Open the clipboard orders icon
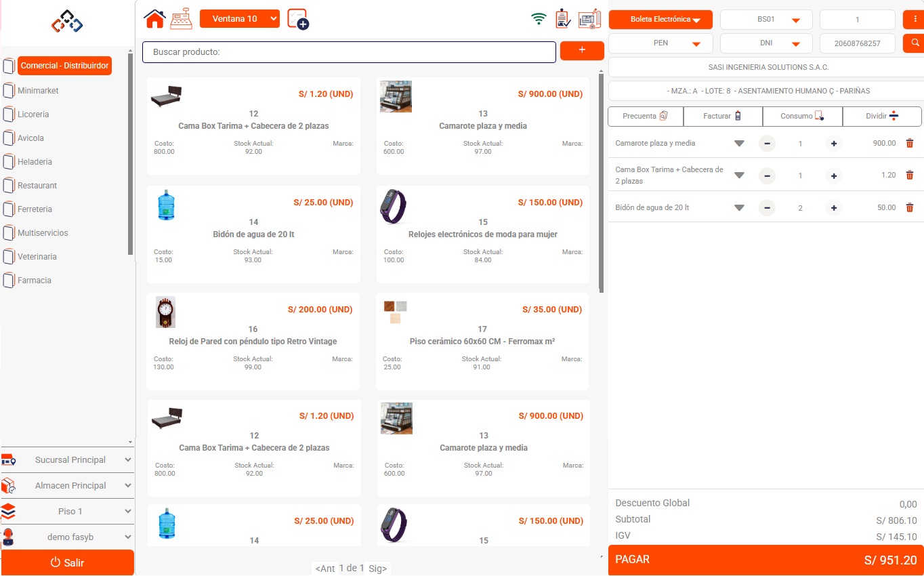The height and width of the screenshot is (576, 924). click(x=563, y=19)
